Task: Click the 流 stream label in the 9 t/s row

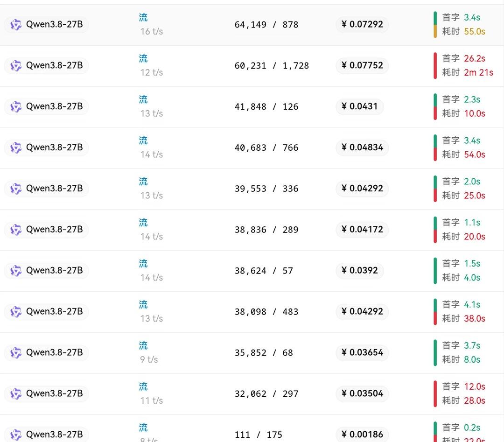Action: point(143,345)
